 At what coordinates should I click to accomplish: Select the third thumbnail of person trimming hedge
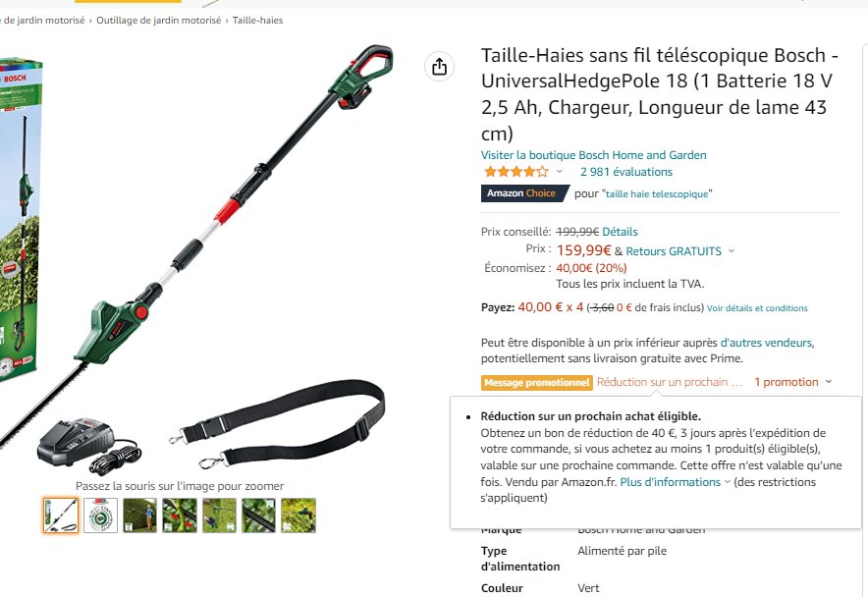[140, 516]
